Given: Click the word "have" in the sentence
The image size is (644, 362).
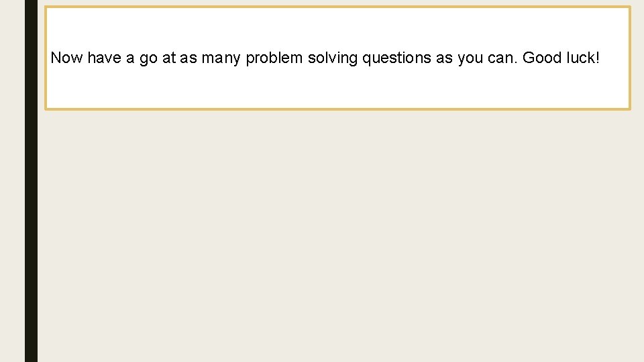Looking at the screenshot, I should click(x=104, y=58).
